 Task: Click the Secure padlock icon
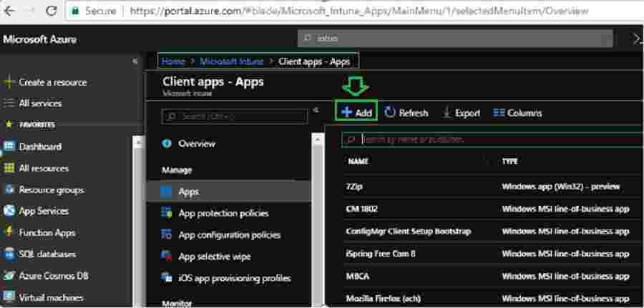(75, 11)
